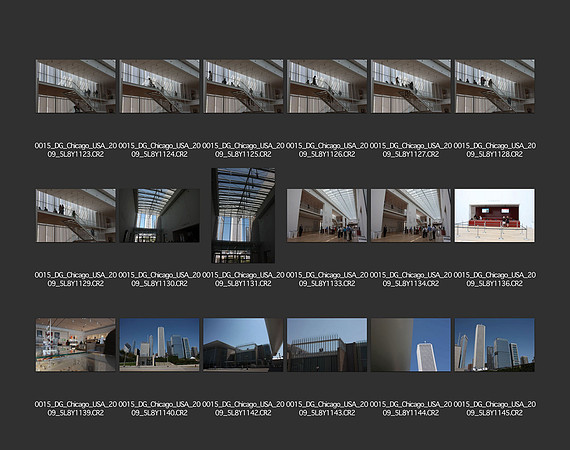Select thumbnail of photo SL8Y1124.CR2
This screenshot has width=570, height=450.
160,86
